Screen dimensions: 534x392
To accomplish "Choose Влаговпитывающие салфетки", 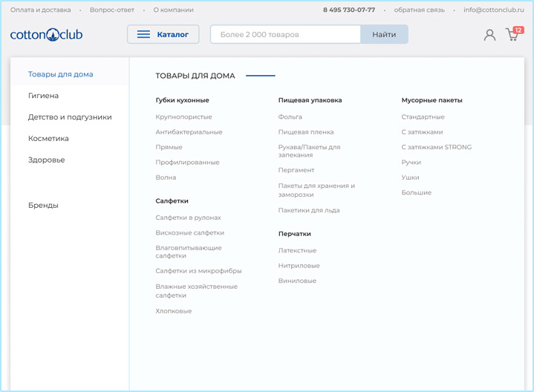I will (189, 252).
